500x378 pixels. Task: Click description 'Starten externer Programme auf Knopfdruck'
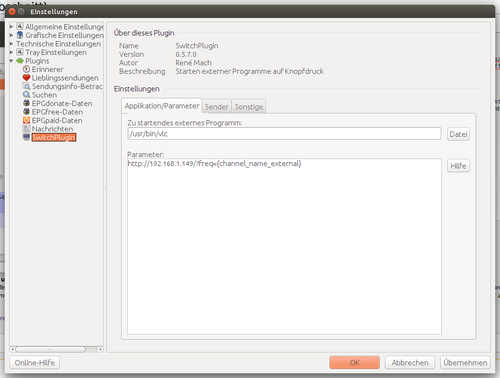[249, 71]
